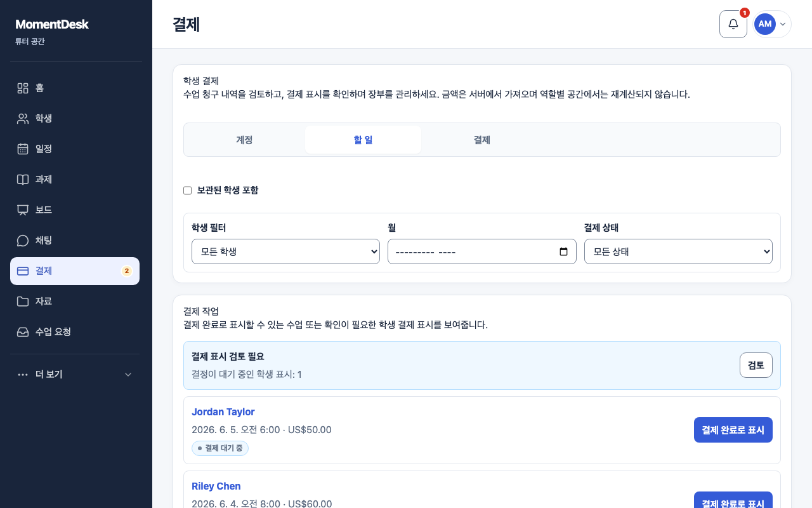
Task: Click the MomentDesk logo text
Action: point(52,24)
